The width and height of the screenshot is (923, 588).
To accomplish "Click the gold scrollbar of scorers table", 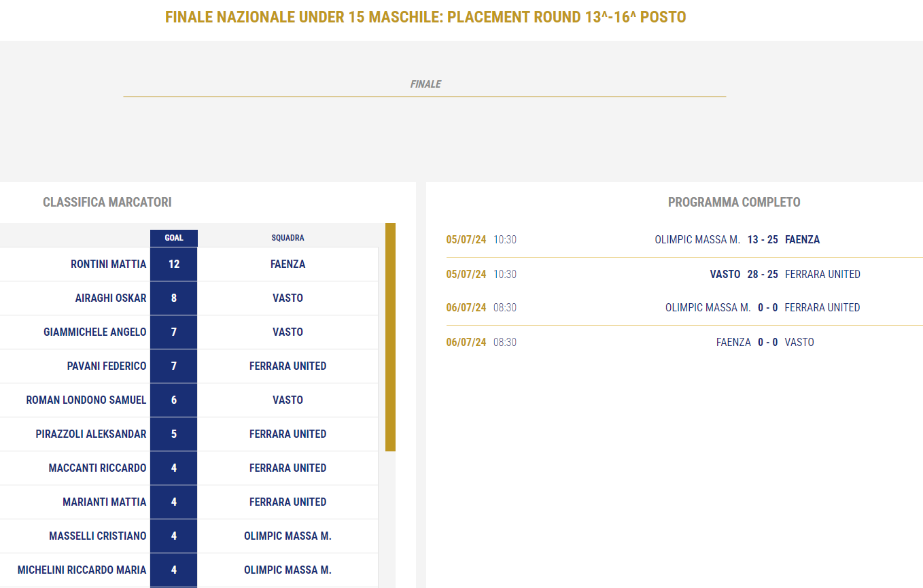I will pos(390,337).
